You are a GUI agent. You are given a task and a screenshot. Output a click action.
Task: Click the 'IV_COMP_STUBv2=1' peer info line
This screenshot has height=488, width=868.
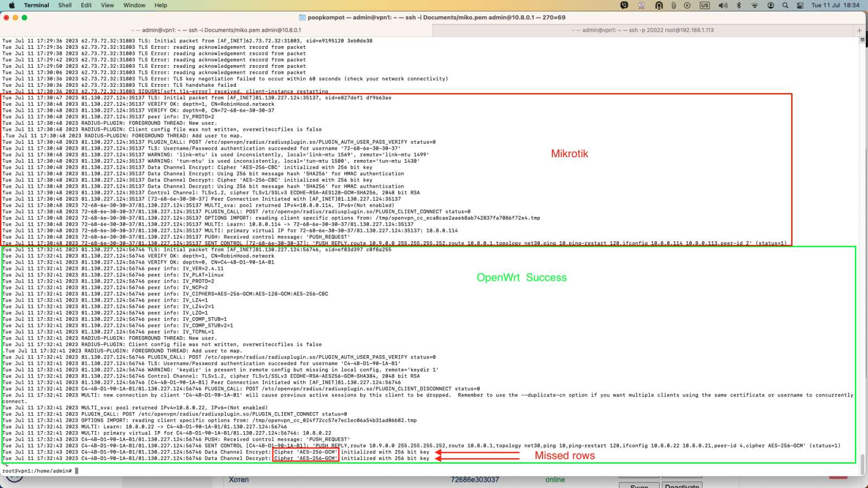click(x=118, y=325)
